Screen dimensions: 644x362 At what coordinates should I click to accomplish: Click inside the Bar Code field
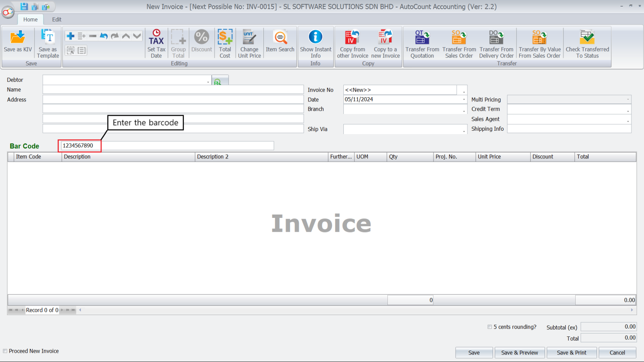[79, 145]
